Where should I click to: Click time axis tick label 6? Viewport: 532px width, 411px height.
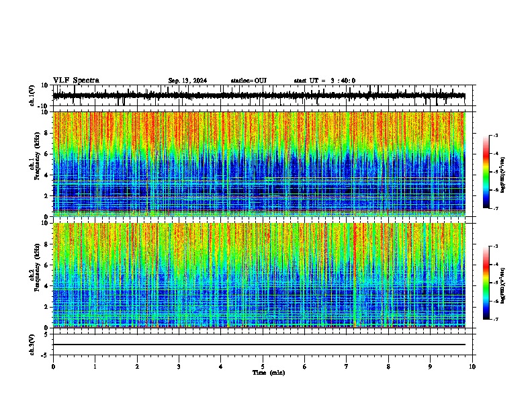pyautogui.click(x=305, y=367)
